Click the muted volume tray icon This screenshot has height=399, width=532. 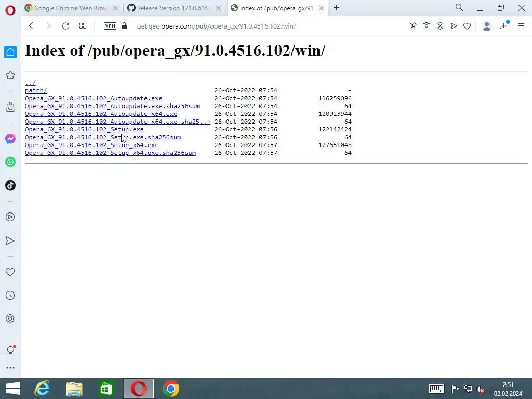tap(481, 389)
